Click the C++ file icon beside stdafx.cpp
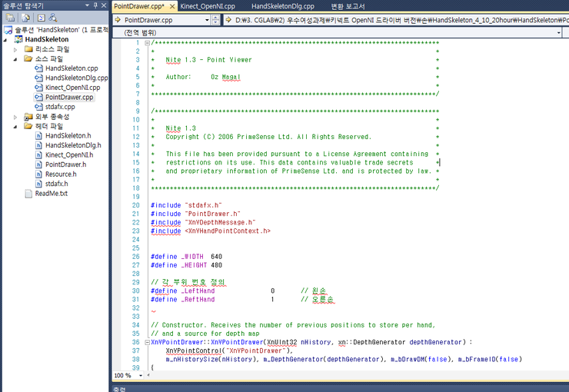The height and width of the screenshot is (392, 569). (38, 107)
